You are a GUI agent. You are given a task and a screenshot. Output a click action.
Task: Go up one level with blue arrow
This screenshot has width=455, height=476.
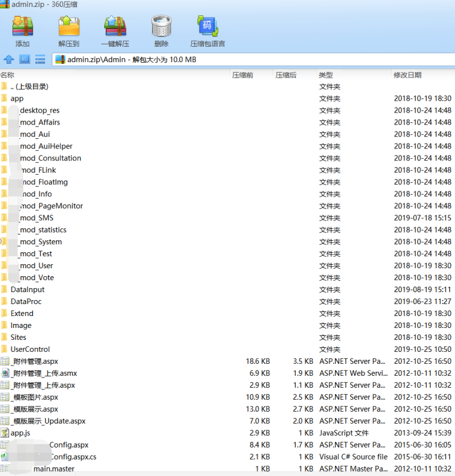pyautogui.click(x=9, y=59)
